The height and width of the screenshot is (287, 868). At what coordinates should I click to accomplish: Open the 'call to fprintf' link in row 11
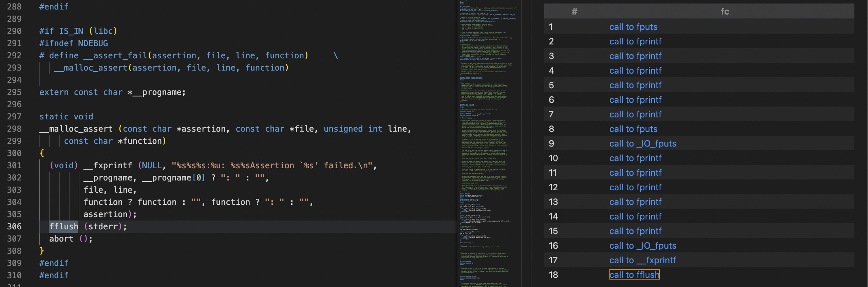click(635, 173)
